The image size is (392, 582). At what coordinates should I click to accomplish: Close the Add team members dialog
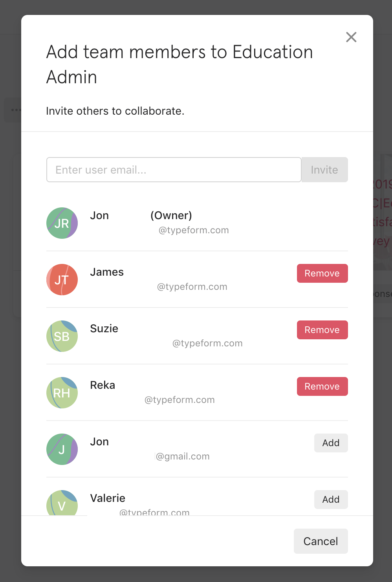coord(351,37)
